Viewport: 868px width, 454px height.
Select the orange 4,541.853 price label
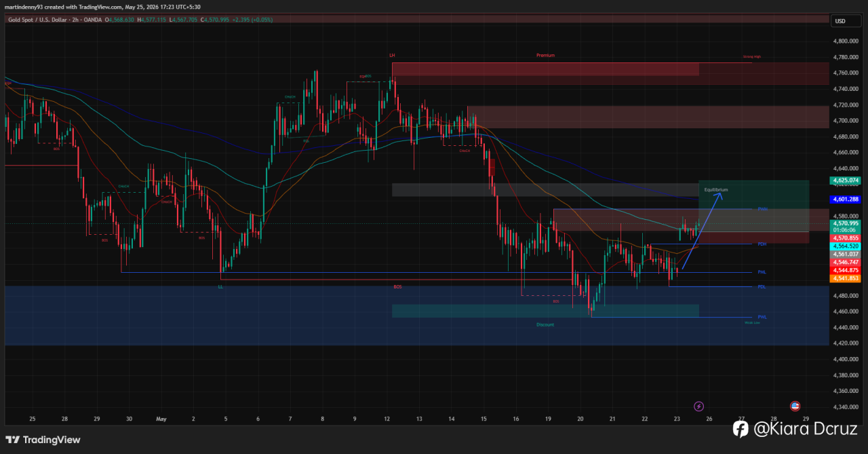coord(844,278)
